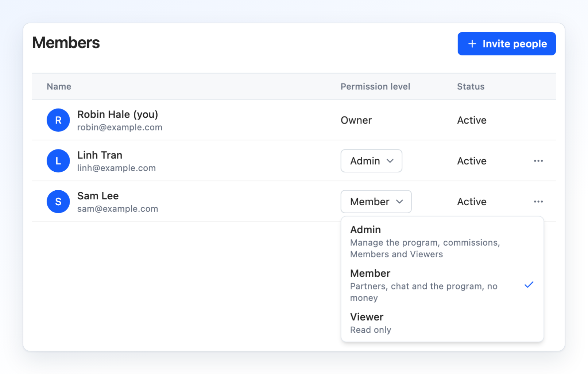Click the blue checkmark next to Member
Viewport: 588px width, 374px height.
529,285
